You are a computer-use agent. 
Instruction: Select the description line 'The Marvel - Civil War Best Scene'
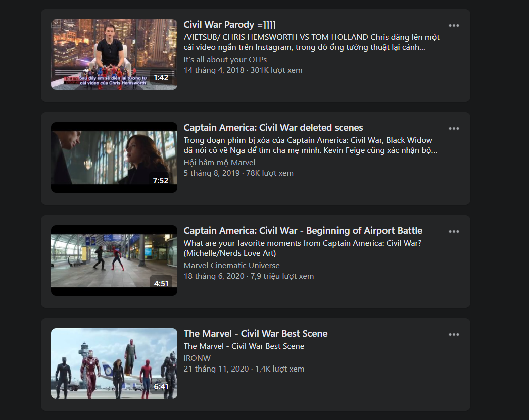[x=244, y=346]
